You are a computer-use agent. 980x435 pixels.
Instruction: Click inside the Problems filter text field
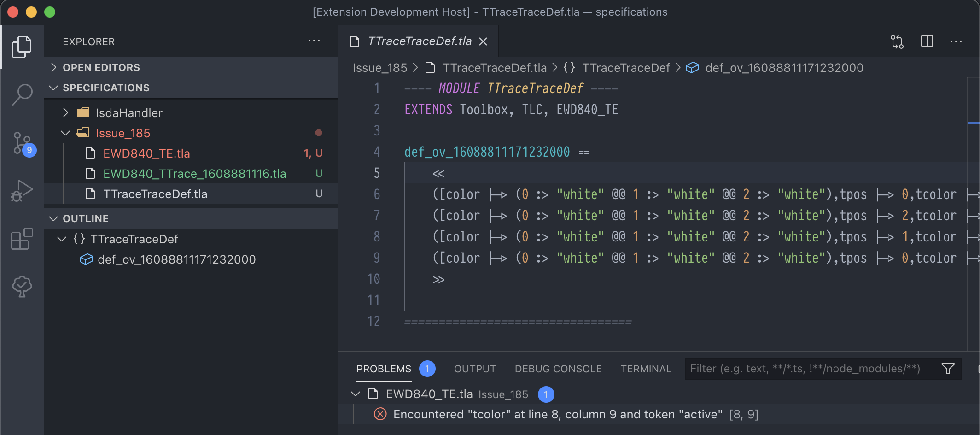tap(806, 369)
